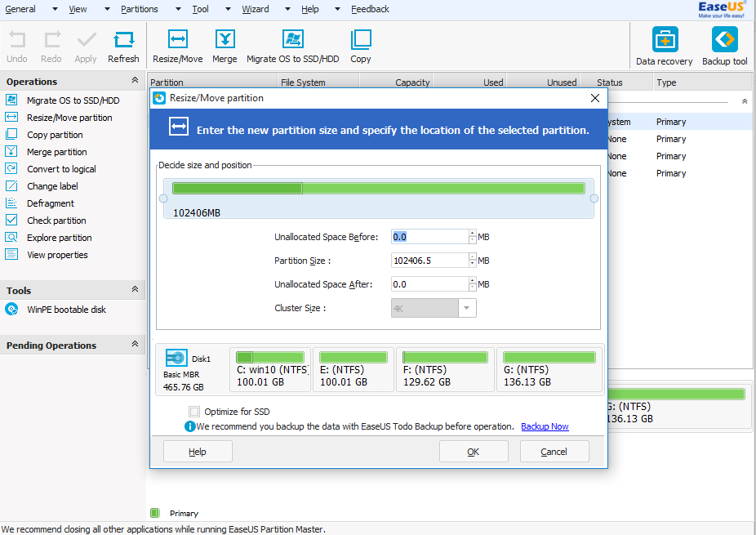
Task: Select E: (NTFS) partition block
Action: coord(354,369)
